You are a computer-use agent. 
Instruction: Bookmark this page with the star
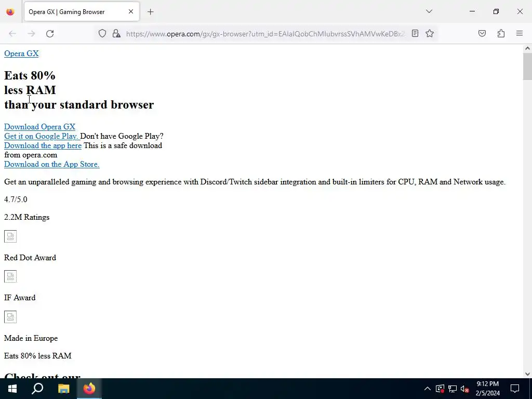pos(430,33)
